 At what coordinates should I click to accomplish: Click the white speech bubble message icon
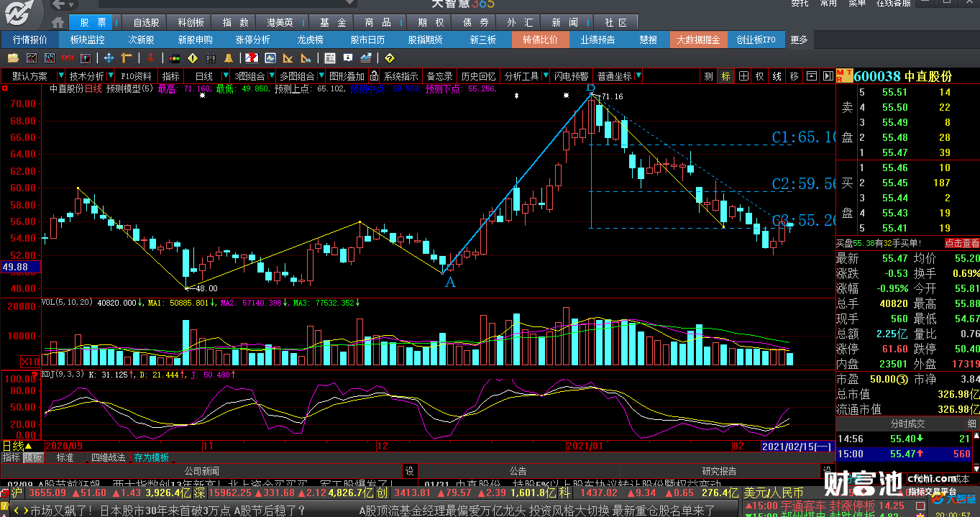click(x=348, y=58)
